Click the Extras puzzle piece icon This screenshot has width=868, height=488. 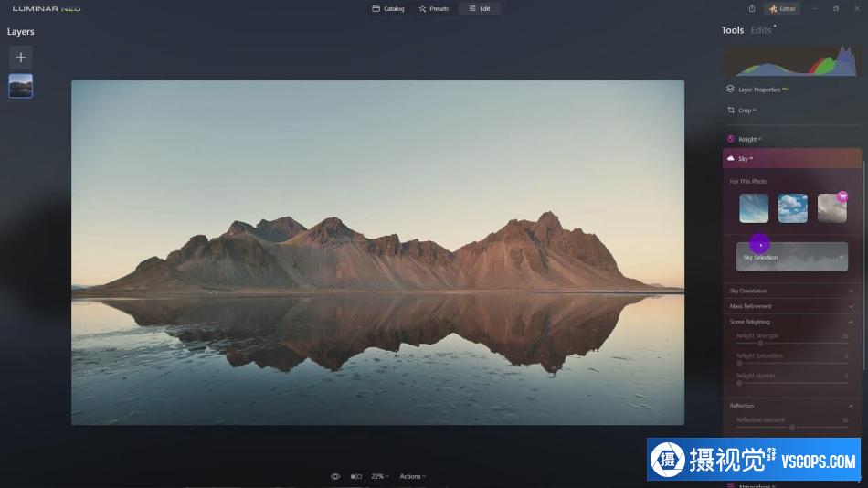coord(773,9)
